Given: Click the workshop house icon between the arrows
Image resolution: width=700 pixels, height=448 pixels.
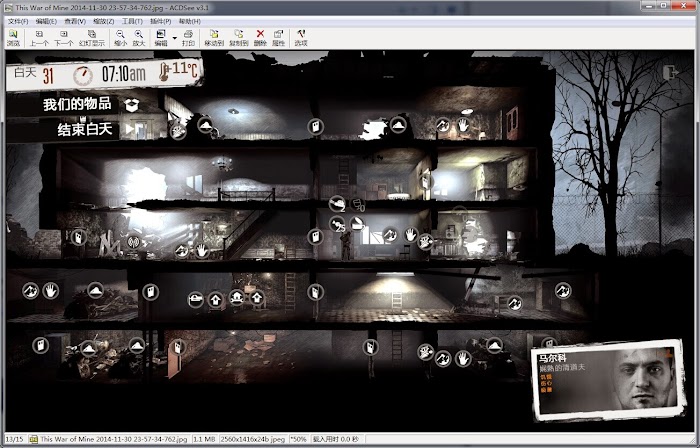Looking at the screenshot, I should click(x=237, y=298).
